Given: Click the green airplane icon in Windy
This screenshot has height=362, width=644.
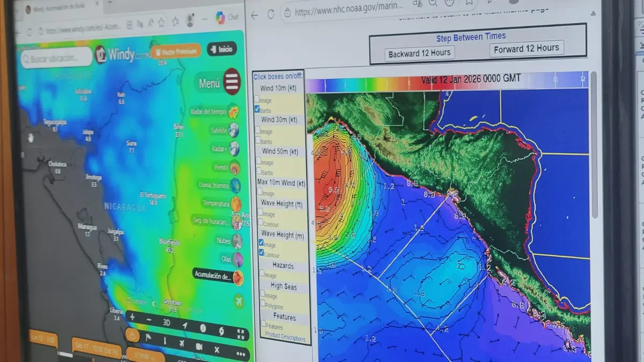Looking at the screenshot, I should click(x=239, y=301).
